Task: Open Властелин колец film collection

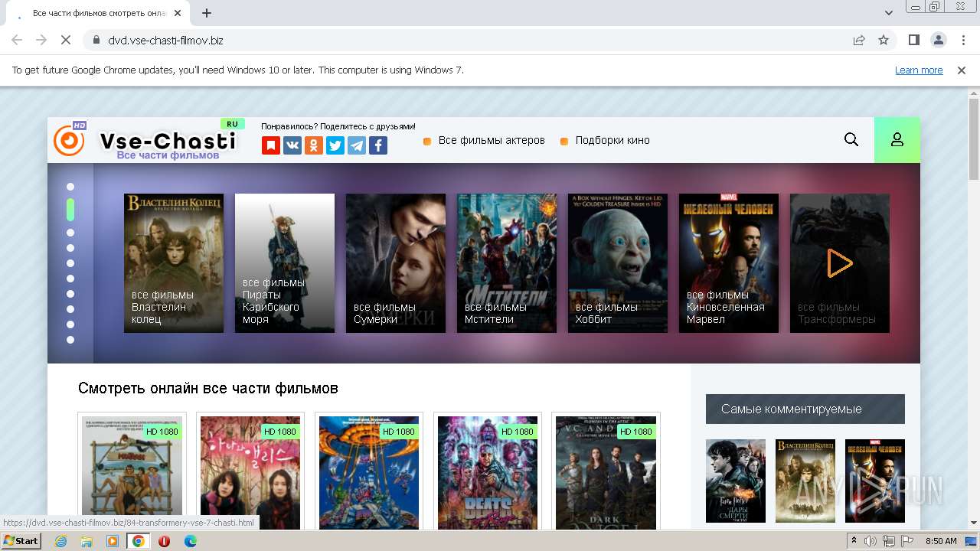Action: [174, 263]
